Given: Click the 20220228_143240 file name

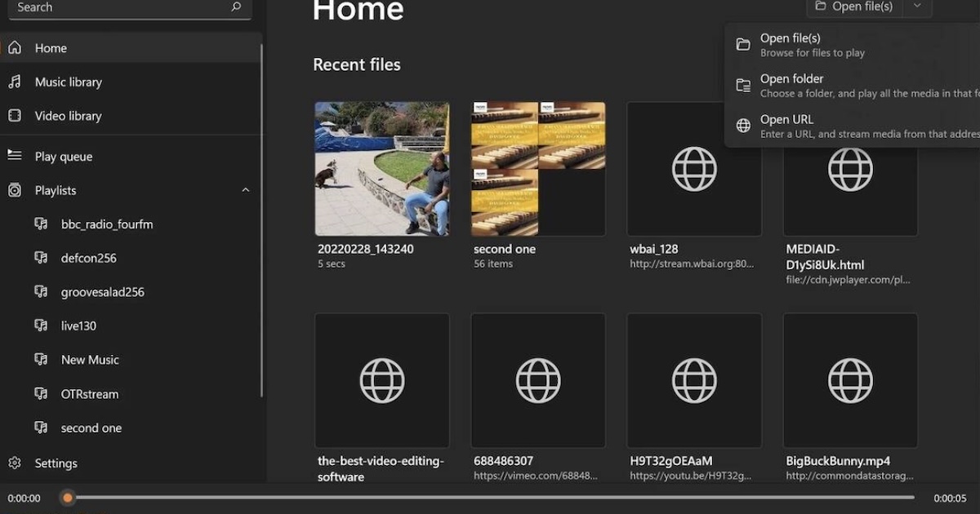Looking at the screenshot, I should point(365,249).
